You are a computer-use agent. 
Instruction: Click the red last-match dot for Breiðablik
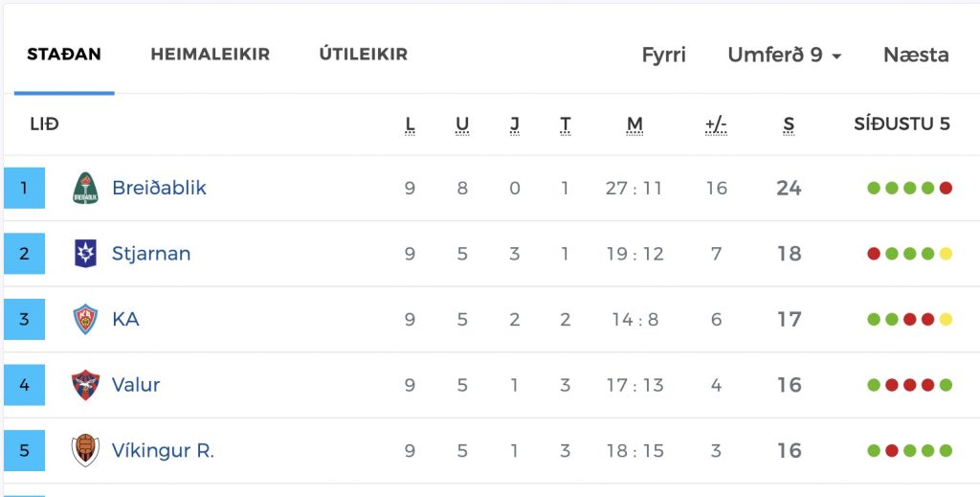coord(946,188)
